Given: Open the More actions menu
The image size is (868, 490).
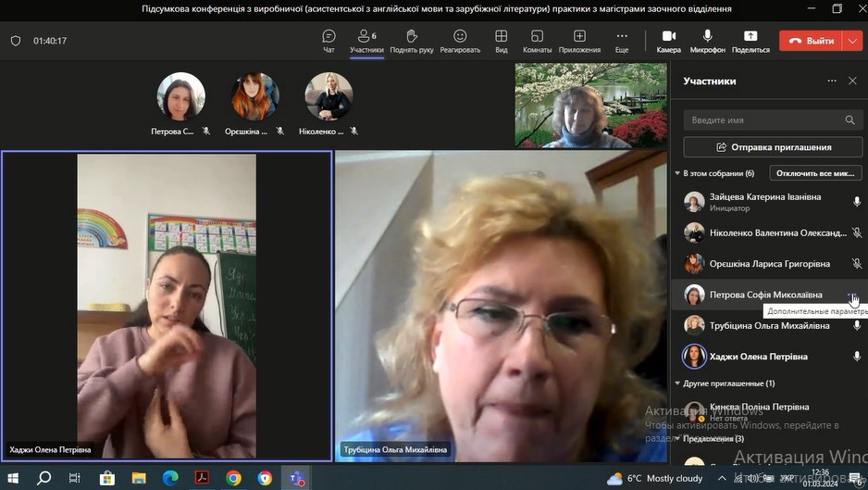Looking at the screenshot, I should [622, 41].
